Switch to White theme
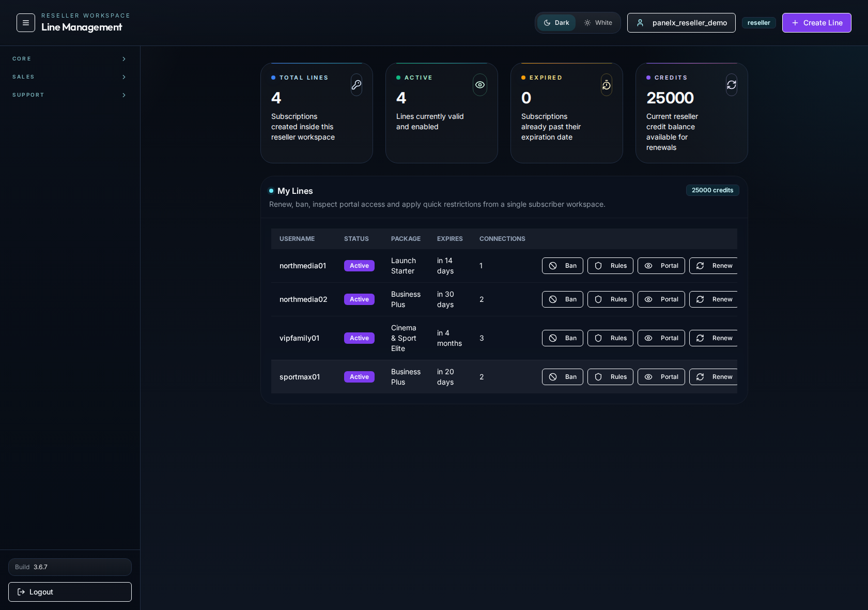Image resolution: width=868 pixels, height=610 pixels. pos(597,23)
